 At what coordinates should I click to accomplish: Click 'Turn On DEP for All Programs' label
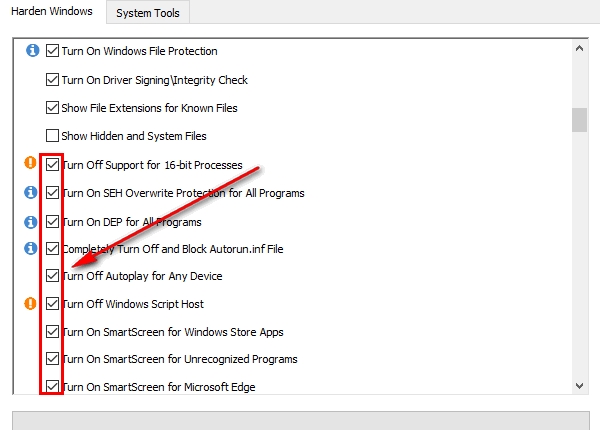pyautogui.click(x=132, y=222)
